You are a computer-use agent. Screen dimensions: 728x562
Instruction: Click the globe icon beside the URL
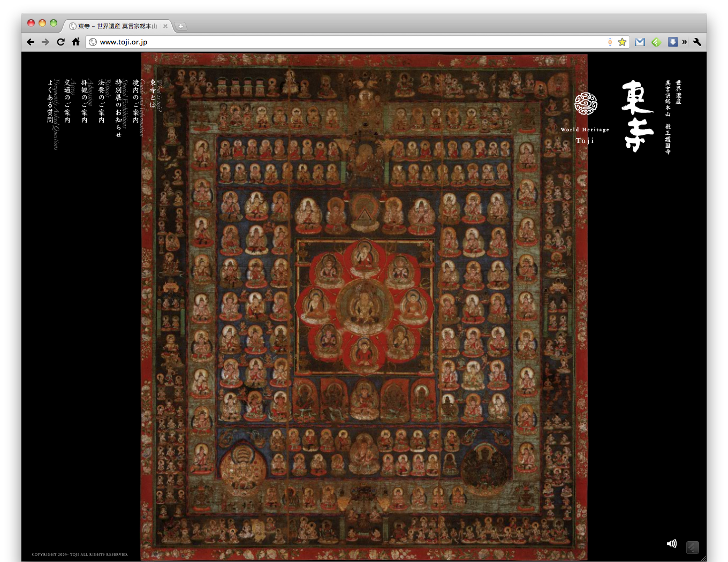[93, 42]
